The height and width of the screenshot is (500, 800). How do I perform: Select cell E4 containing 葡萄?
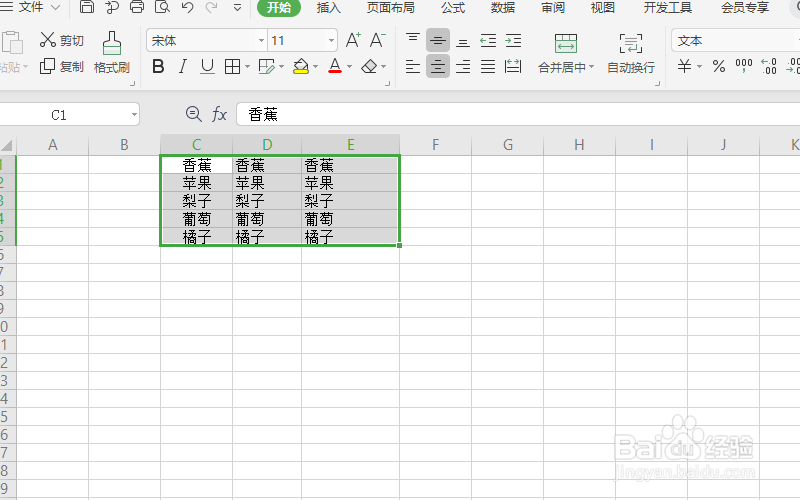click(x=350, y=218)
